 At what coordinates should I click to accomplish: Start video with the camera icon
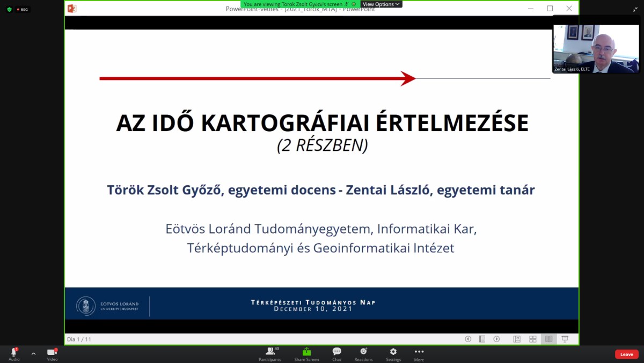[x=52, y=353]
